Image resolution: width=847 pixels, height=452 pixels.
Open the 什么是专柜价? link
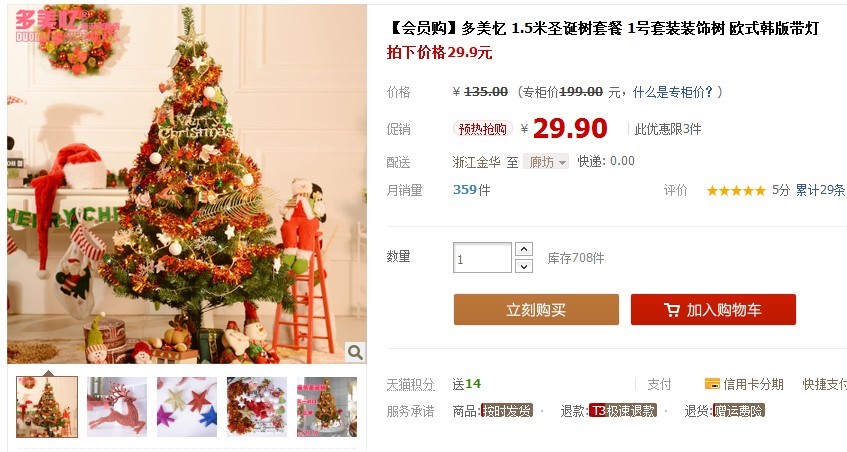tap(673, 92)
